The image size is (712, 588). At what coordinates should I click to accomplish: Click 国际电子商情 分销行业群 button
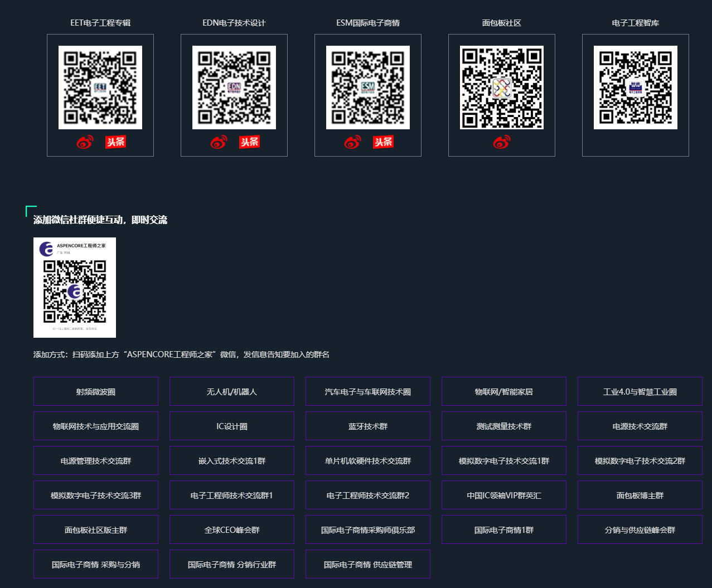point(232,564)
